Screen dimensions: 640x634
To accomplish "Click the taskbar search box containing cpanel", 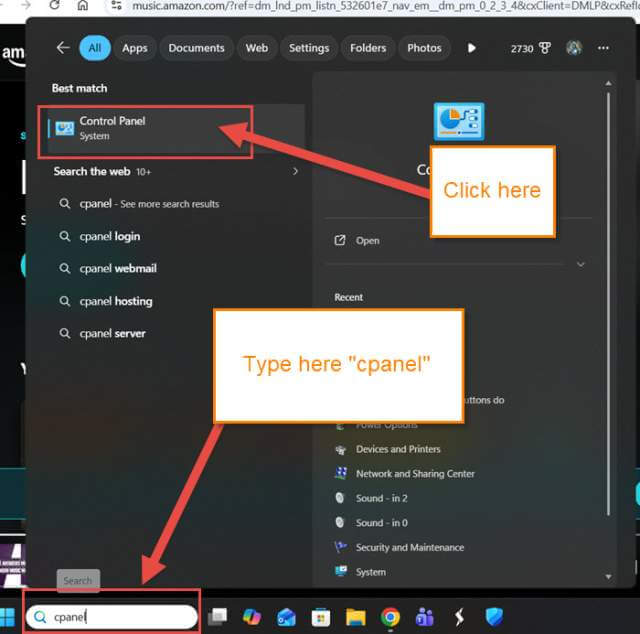I will 112,617.
